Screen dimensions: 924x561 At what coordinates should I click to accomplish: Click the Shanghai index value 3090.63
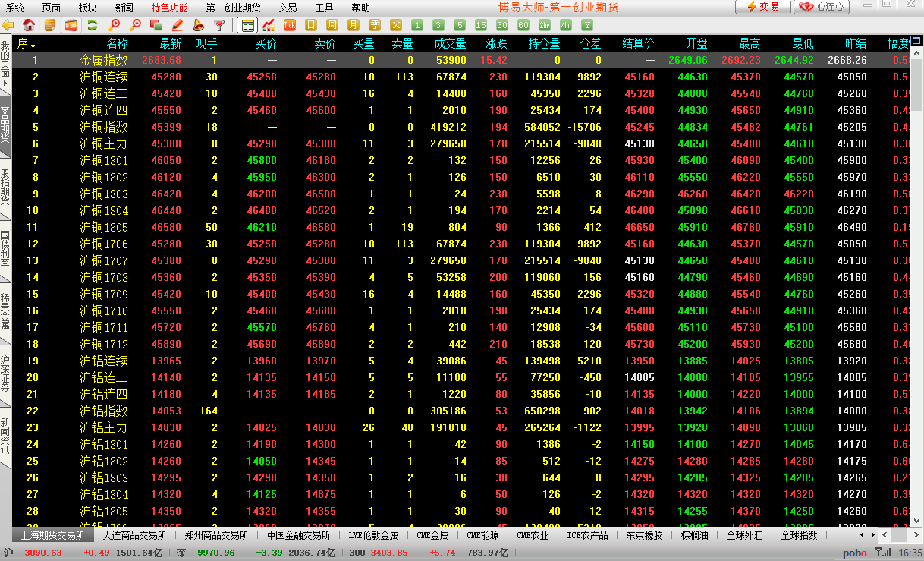[x=43, y=553]
